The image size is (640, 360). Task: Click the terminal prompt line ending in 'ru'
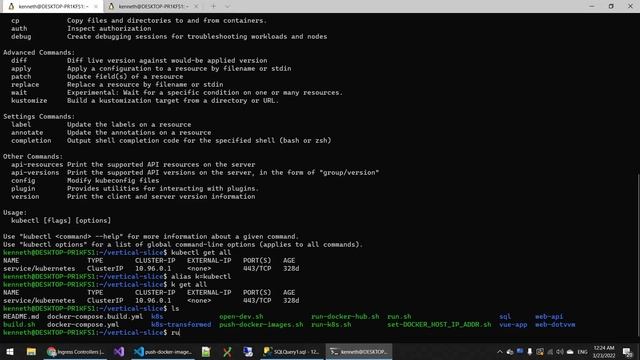[x=91, y=333]
